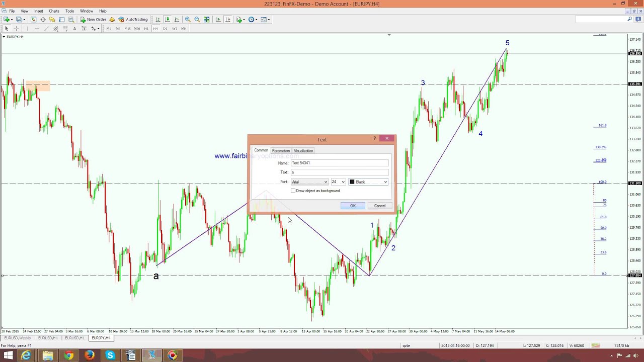Select the Text Label tool
The height and width of the screenshot is (362, 644).
click(84, 29)
